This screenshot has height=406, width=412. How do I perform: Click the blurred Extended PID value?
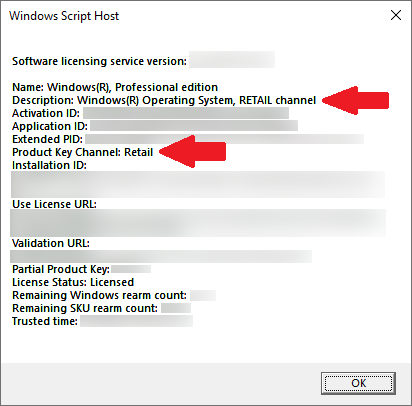(x=224, y=139)
